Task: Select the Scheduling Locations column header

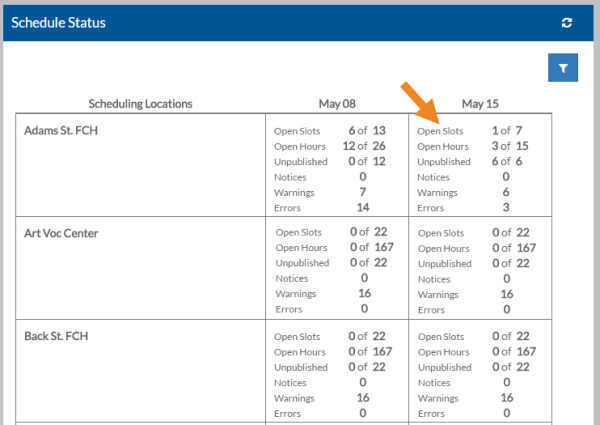Action: tap(140, 104)
